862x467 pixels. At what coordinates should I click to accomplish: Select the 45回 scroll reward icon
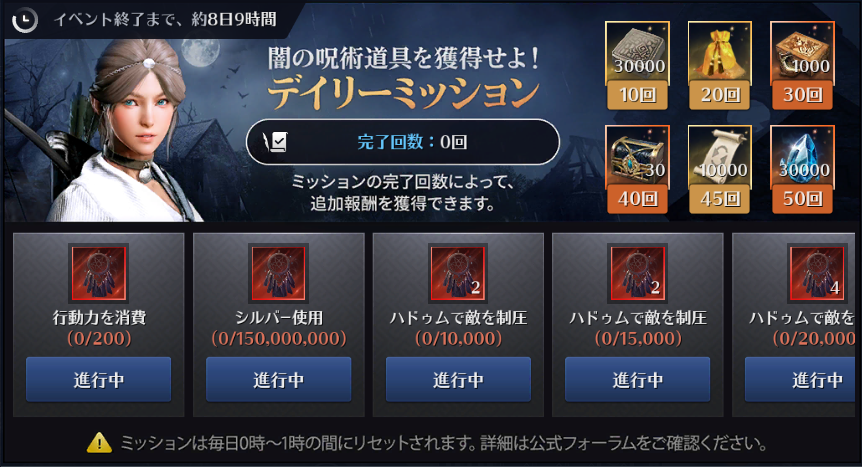click(720, 157)
